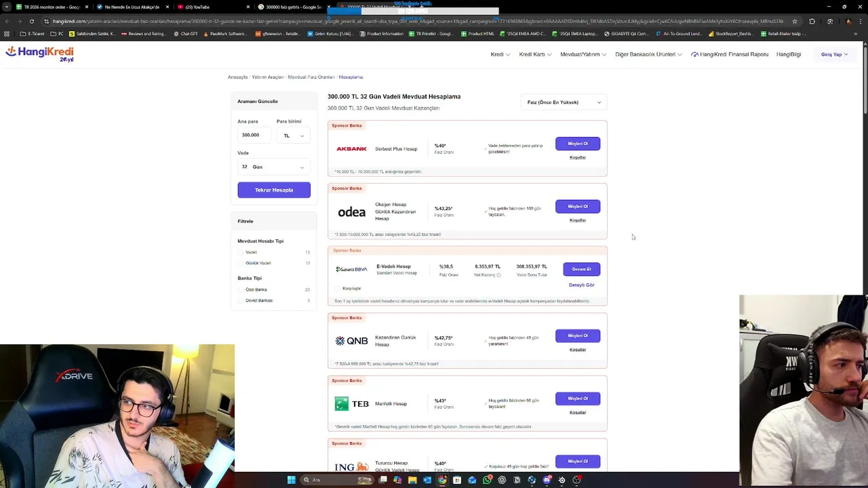Close the YouTube tab
868x488 pixels.
(248, 7)
